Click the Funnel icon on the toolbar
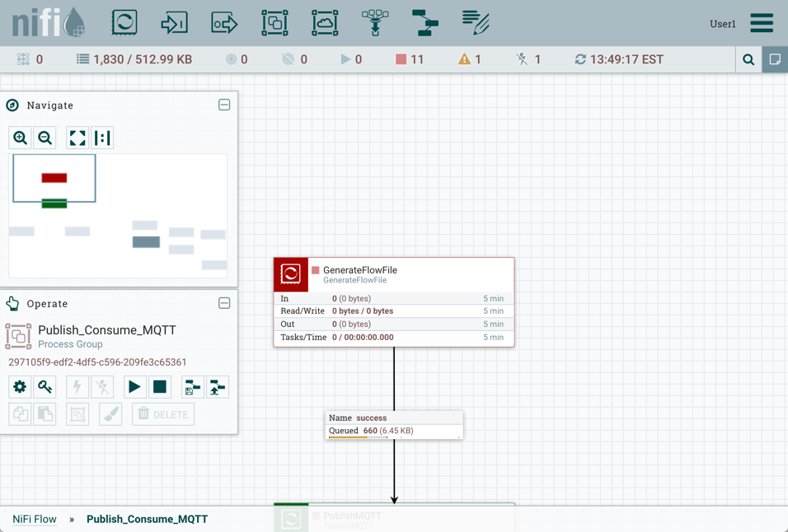788x532 pixels. pos(375,22)
